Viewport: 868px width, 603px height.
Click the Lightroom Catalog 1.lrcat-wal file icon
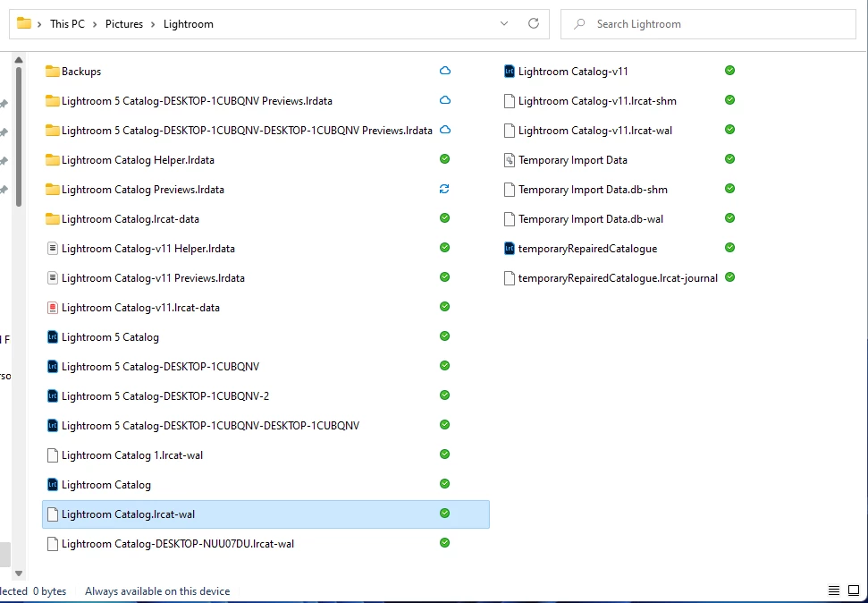click(x=53, y=455)
